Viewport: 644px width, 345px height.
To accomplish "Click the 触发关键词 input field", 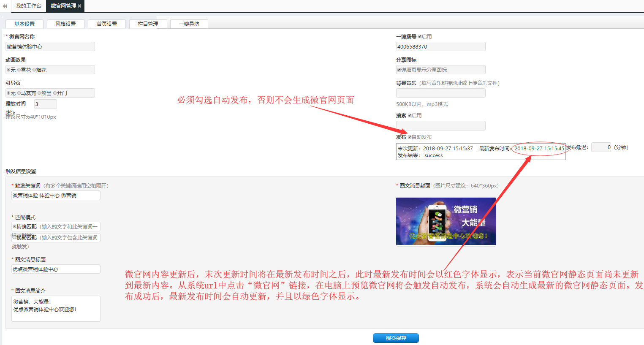I will [x=56, y=195].
